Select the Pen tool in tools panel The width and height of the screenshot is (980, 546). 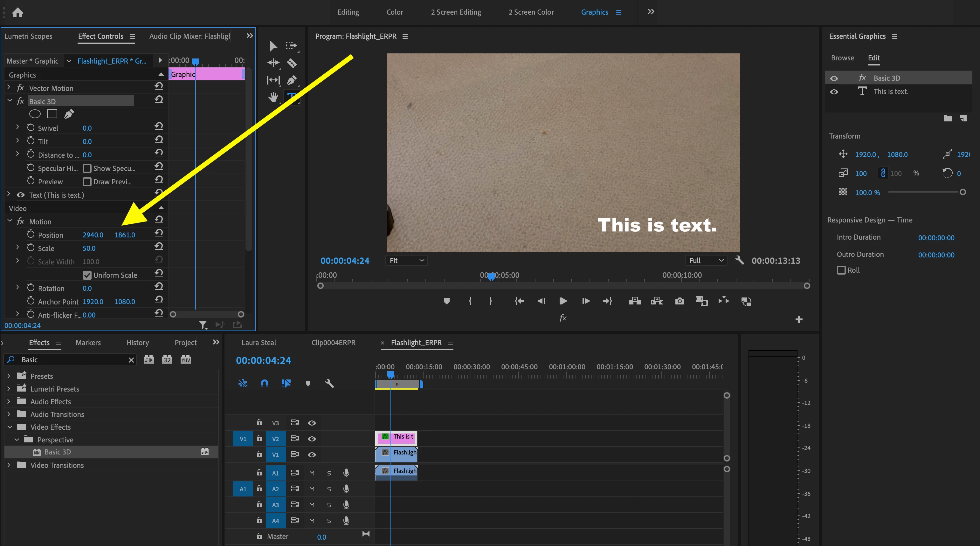pyautogui.click(x=292, y=80)
